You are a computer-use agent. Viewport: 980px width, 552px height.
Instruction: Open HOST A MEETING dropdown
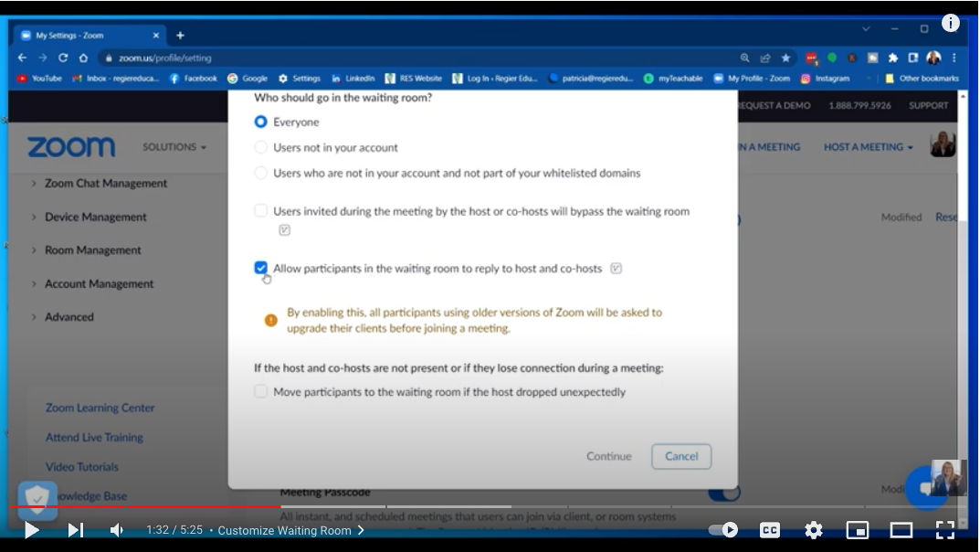click(x=869, y=147)
